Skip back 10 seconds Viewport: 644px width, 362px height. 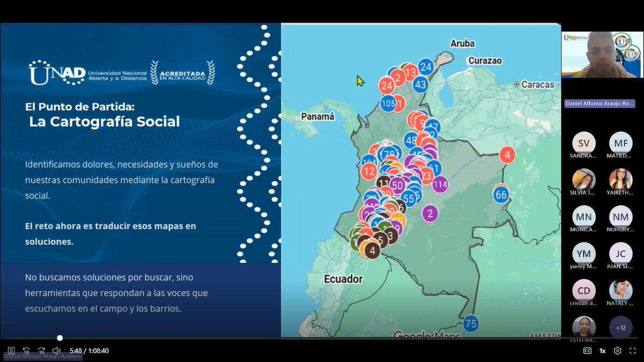coord(26,351)
